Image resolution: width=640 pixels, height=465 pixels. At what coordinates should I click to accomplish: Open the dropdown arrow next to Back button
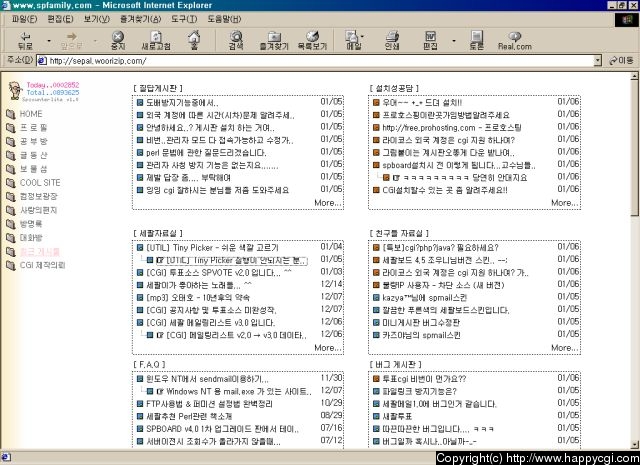point(49,41)
